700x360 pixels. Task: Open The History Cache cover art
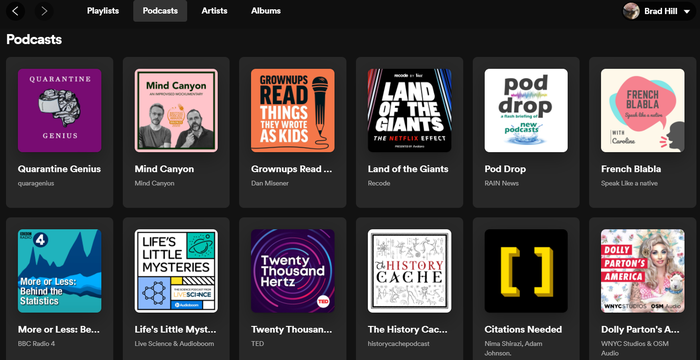[409, 271]
